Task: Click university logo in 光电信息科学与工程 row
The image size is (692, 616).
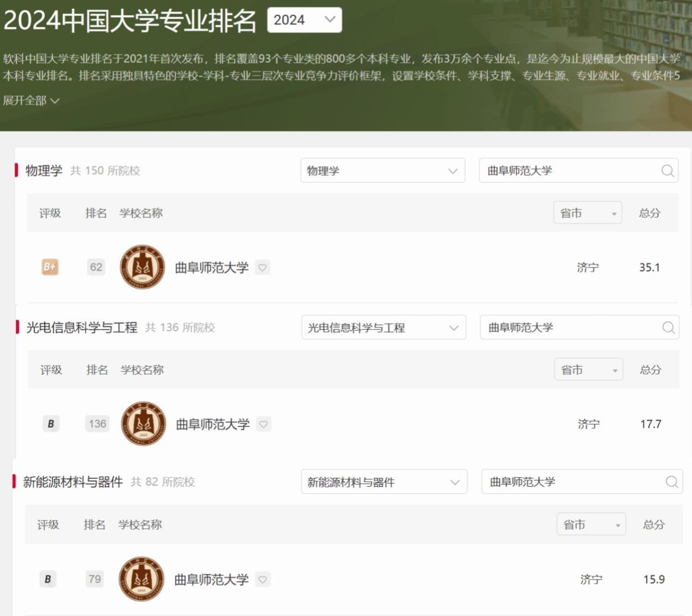Action: (x=144, y=423)
